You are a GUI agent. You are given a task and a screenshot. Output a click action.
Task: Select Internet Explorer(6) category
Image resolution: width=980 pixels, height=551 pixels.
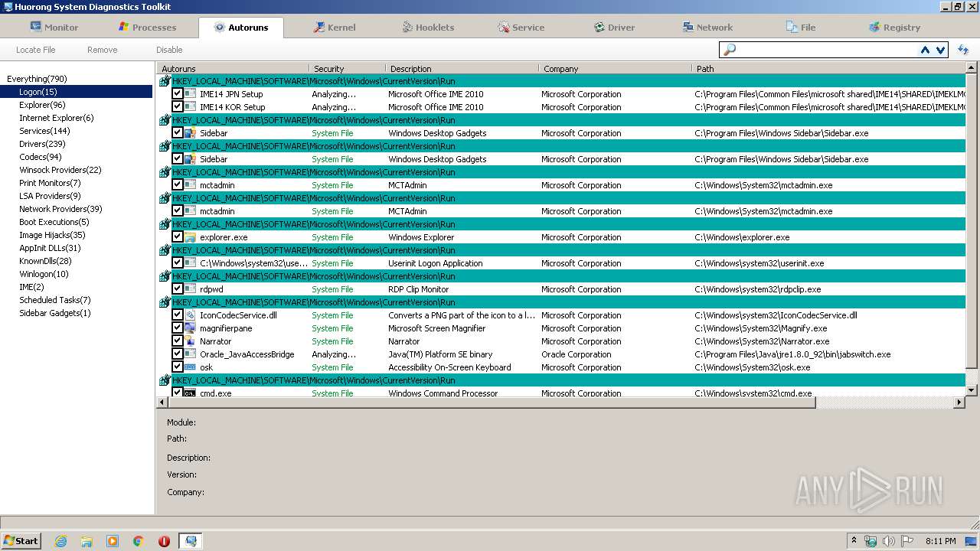tap(57, 118)
